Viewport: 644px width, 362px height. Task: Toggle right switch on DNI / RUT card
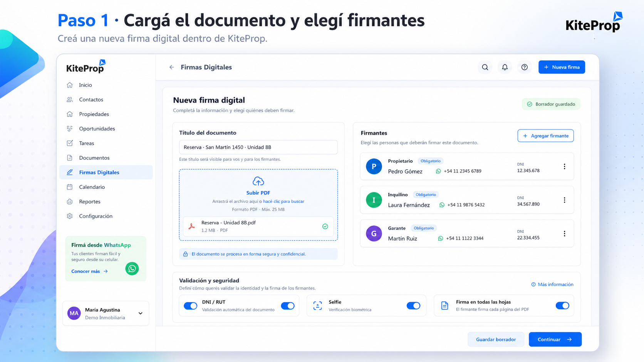[288, 306]
